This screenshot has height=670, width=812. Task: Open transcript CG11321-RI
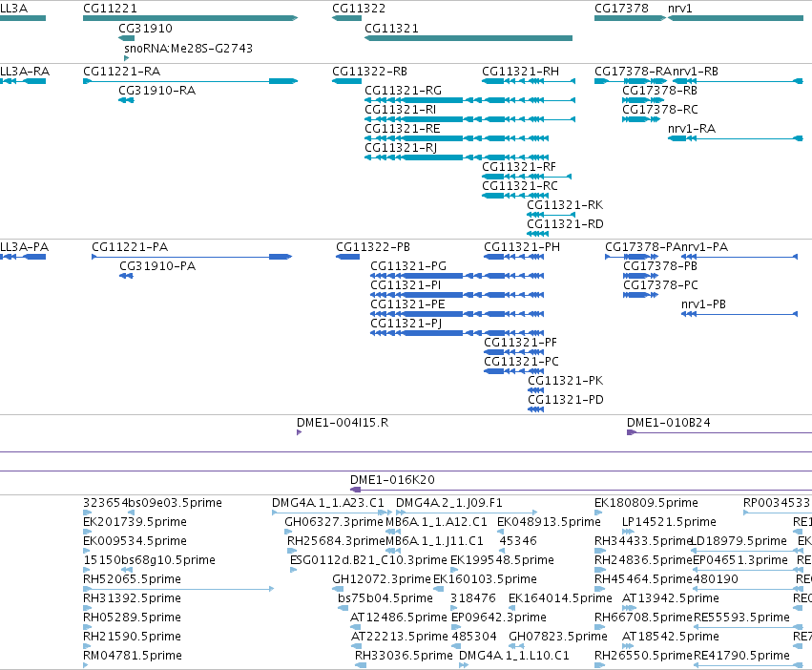pos(401,110)
